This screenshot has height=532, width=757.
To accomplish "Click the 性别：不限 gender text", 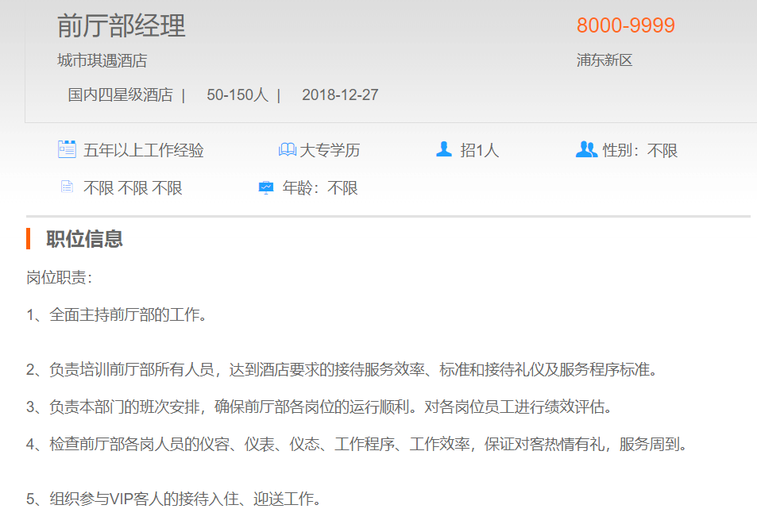I will click(640, 150).
